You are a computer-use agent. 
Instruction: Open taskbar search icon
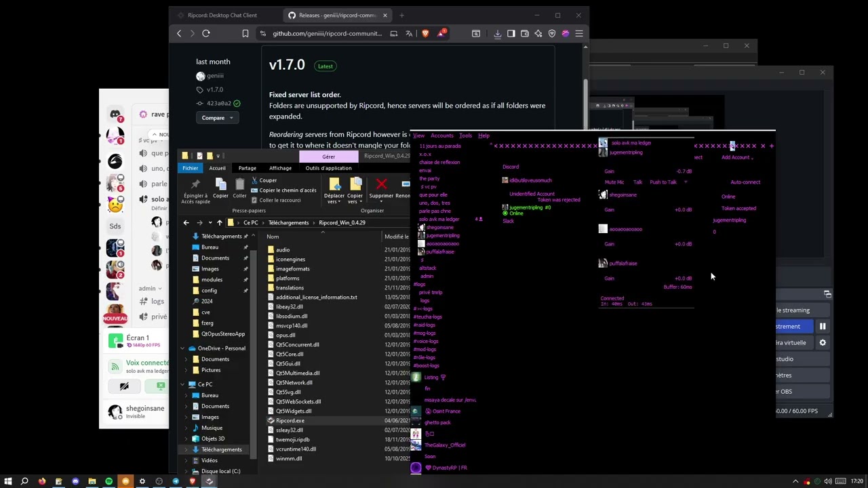coord(24,481)
